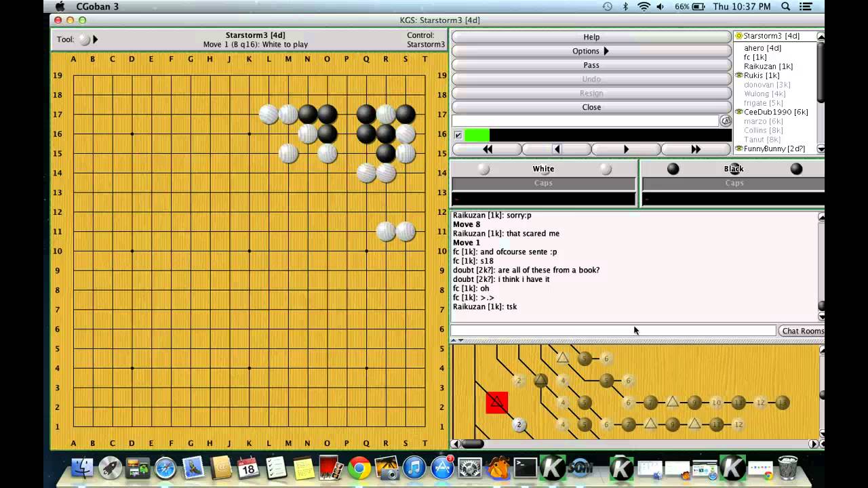Click the game title input field
Viewport: 868px width, 488px height.
tap(585, 121)
